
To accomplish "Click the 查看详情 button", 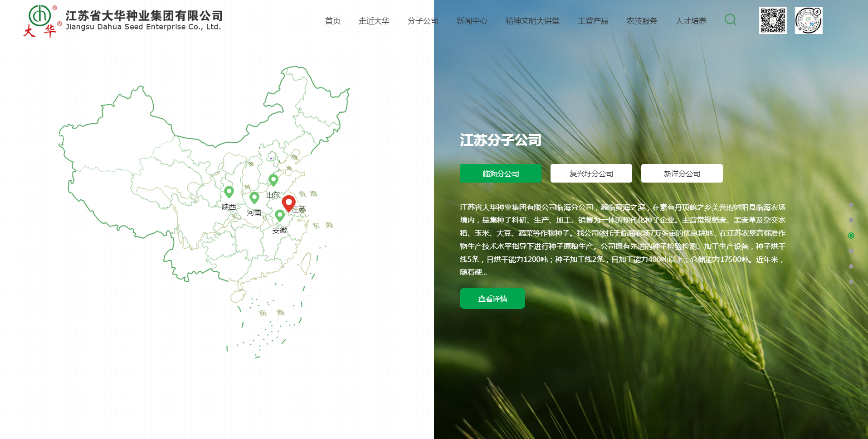I will (x=492, y=299).
